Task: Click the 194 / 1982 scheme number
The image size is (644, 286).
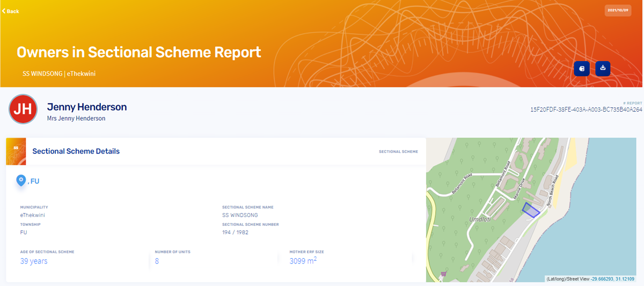Action: 235,232
